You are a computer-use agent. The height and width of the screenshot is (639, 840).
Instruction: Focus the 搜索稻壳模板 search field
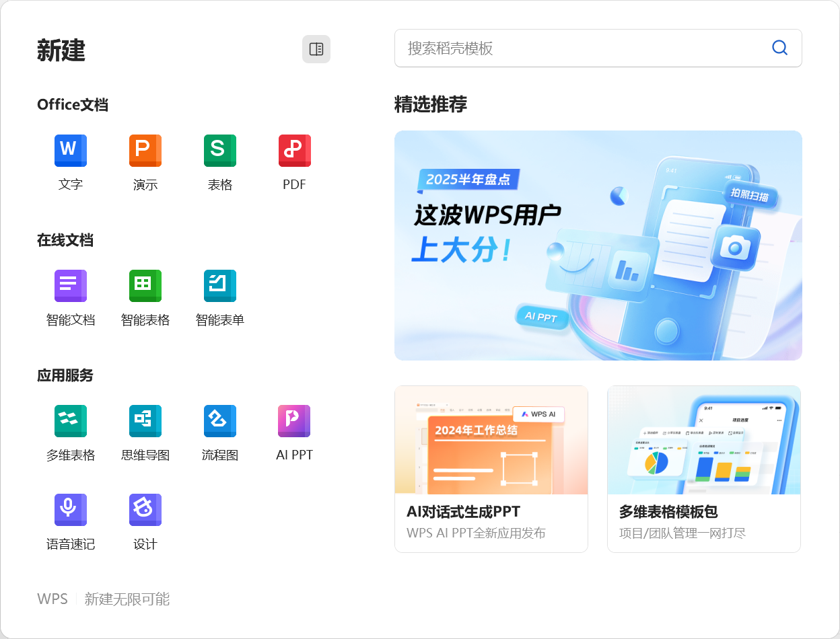(x=598, y=48)
